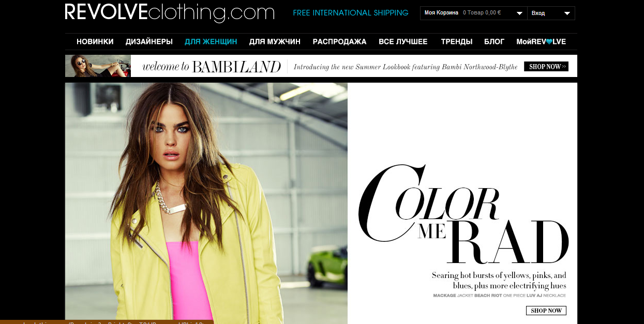The image size is (644, 324).
Task: Click the heart icon in МойREVOLVE
Action: pos(549,42)
